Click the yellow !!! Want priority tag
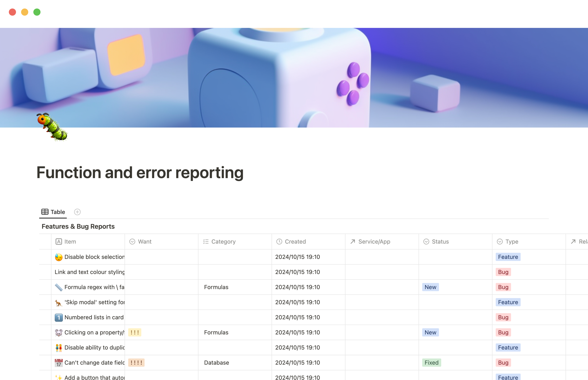The width and height of the screenshot is (588, 380). tap(135, 333)
